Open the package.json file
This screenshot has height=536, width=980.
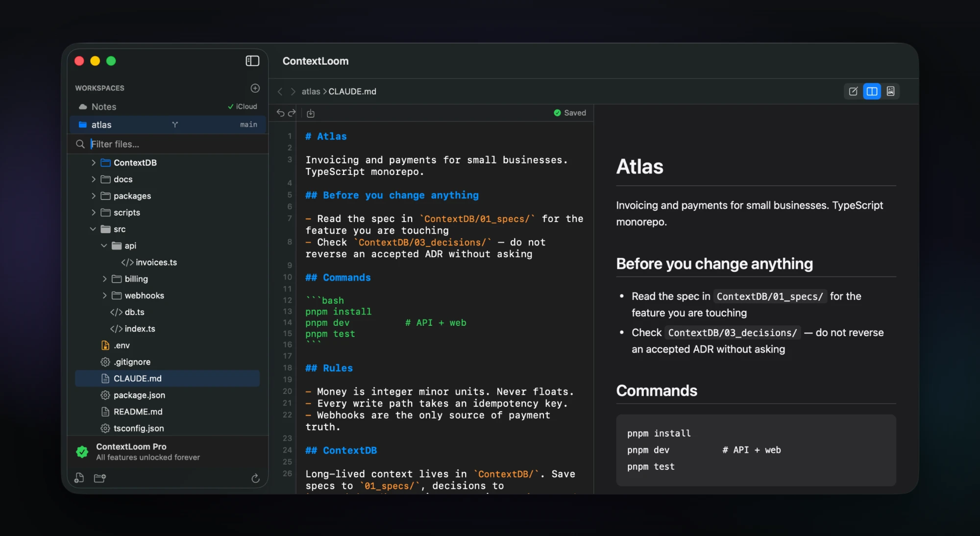pos(167,395)
